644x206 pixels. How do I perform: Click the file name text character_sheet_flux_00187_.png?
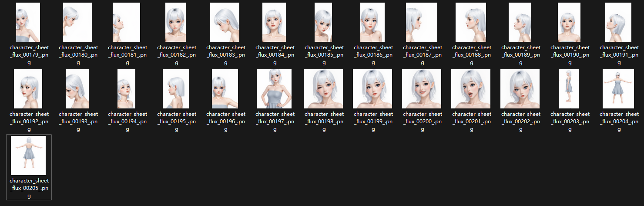[x=423, y=55]
